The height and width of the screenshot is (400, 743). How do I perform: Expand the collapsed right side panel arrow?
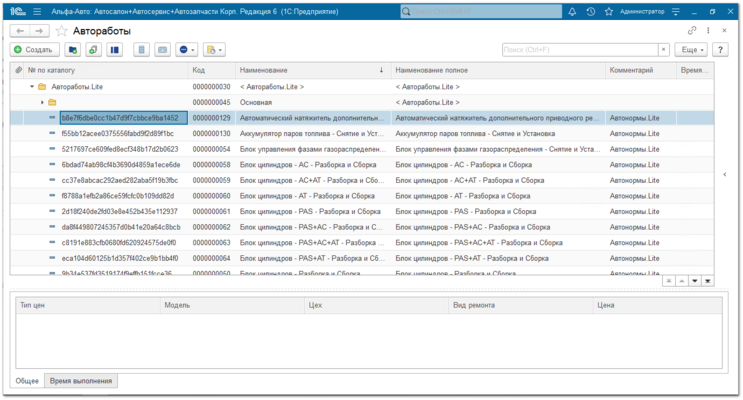tap(725, 174)
